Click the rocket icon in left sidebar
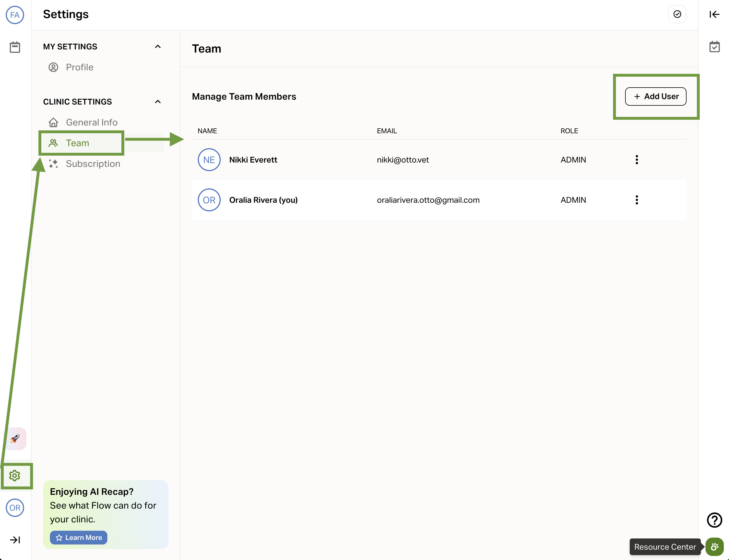Viewport: 729px width, 560px height. pyautogui.click(x=15, y=439)
